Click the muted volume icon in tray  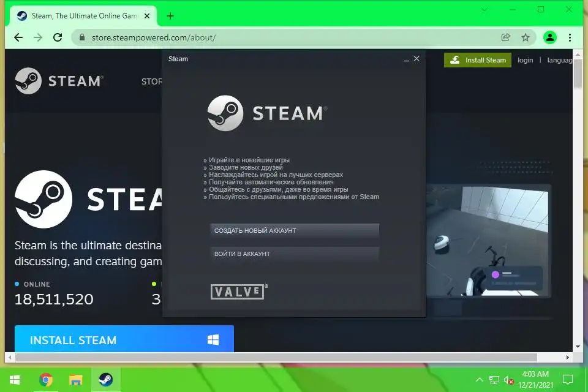(x=508, y=380)
